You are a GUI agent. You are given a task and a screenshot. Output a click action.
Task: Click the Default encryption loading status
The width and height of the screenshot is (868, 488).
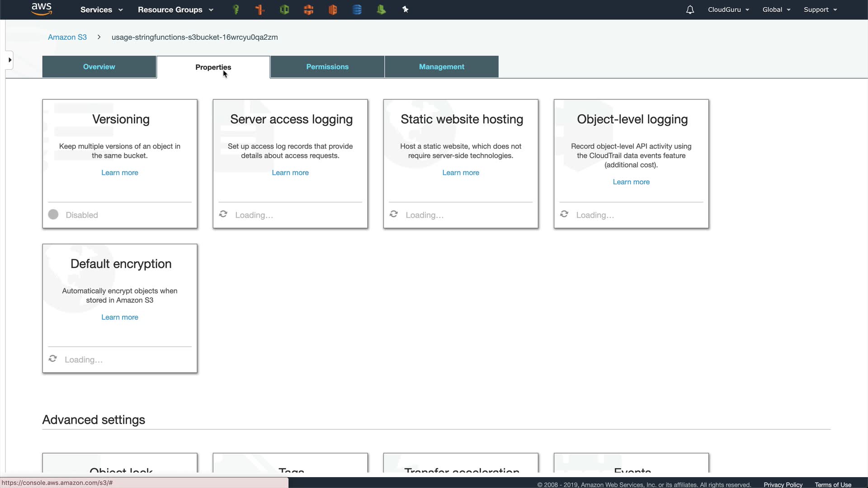[76, 360]
